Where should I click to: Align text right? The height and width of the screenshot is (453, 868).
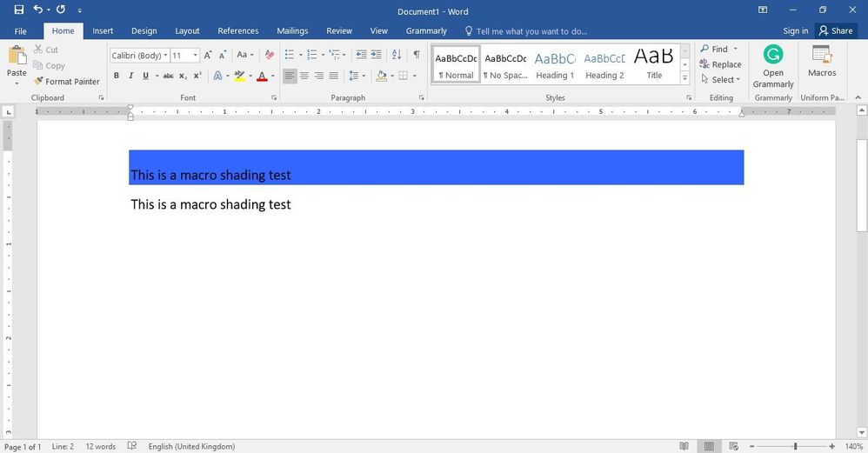click(x=319, y=76)
